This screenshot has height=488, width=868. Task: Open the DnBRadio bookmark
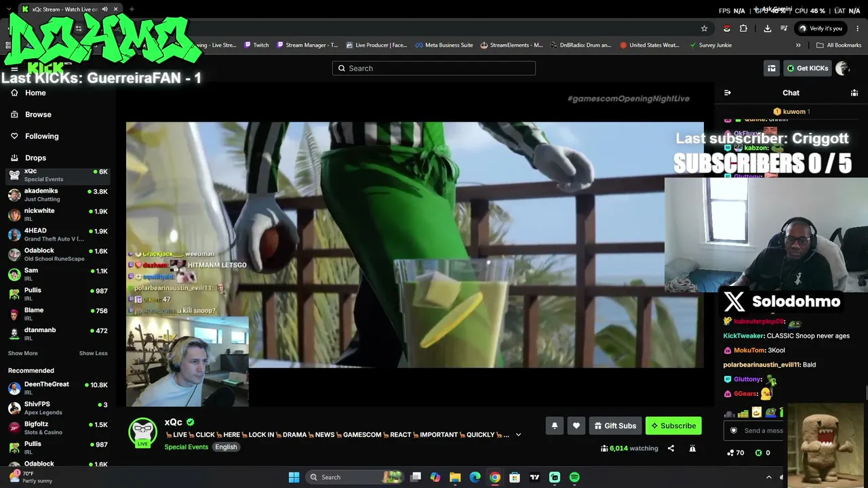pos(580,45)
